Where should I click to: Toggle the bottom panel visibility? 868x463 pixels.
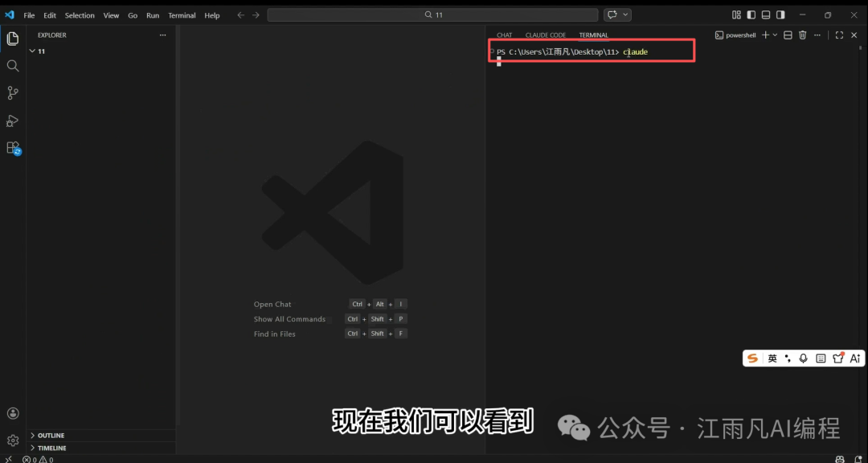[x=766, y=15]
